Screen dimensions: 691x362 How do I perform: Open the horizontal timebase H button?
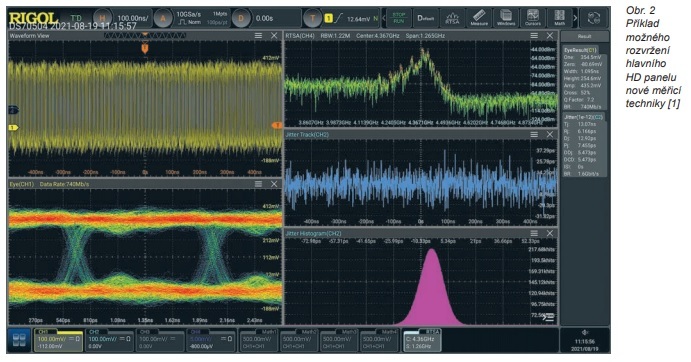(x=102, y=19)
